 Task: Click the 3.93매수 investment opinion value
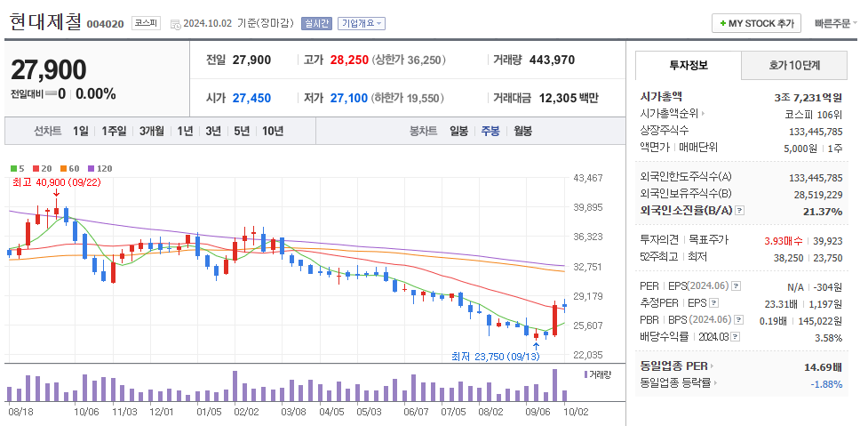783,240
